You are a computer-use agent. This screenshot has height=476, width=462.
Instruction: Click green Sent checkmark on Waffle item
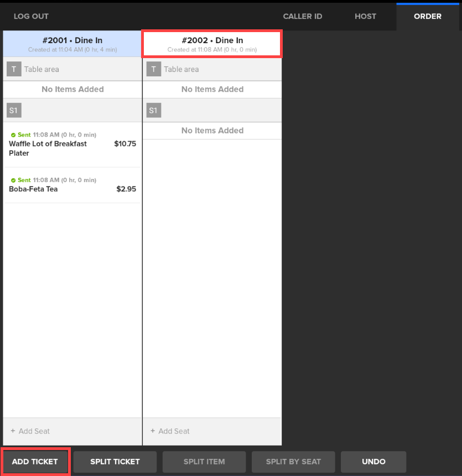pyautogui.click(x=13, y=134)
